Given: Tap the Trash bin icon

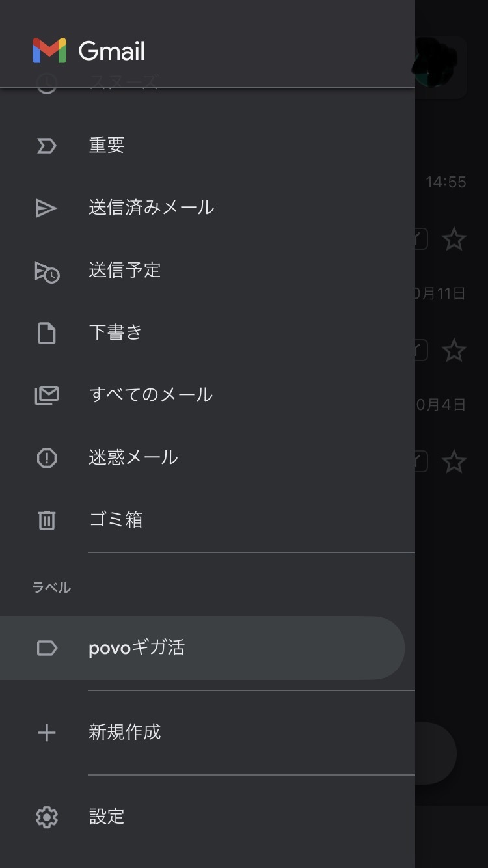Looking at the screenshot, I should point(46,520).
